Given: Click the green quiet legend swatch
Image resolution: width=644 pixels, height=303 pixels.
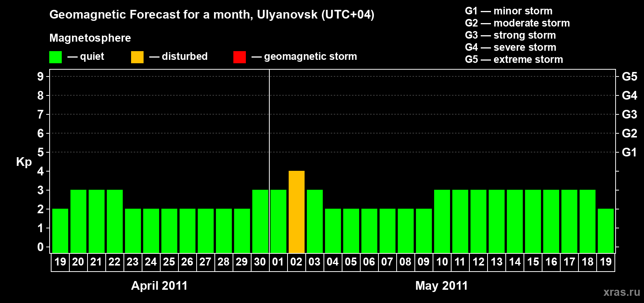Looking at the screenshot, I should [x=55, y=57].
